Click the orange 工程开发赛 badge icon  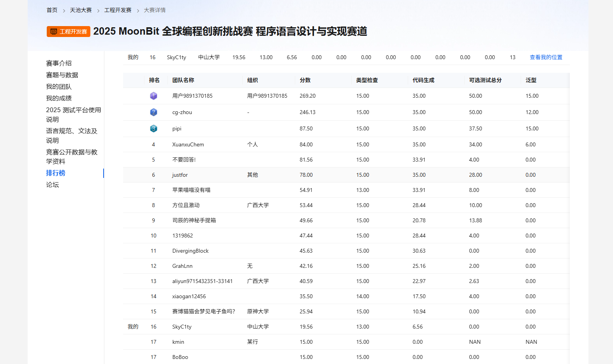tap(69, 32)
